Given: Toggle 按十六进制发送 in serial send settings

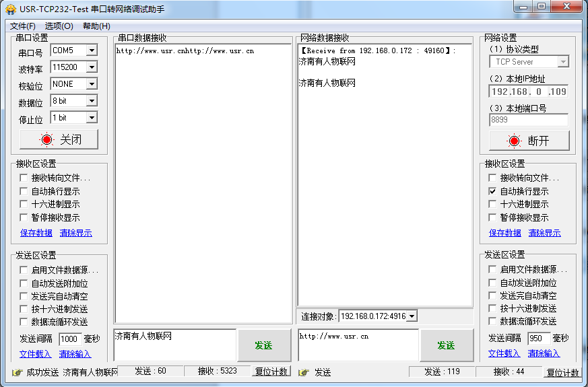Looking at the screenshot, I should tap(24, 310).
